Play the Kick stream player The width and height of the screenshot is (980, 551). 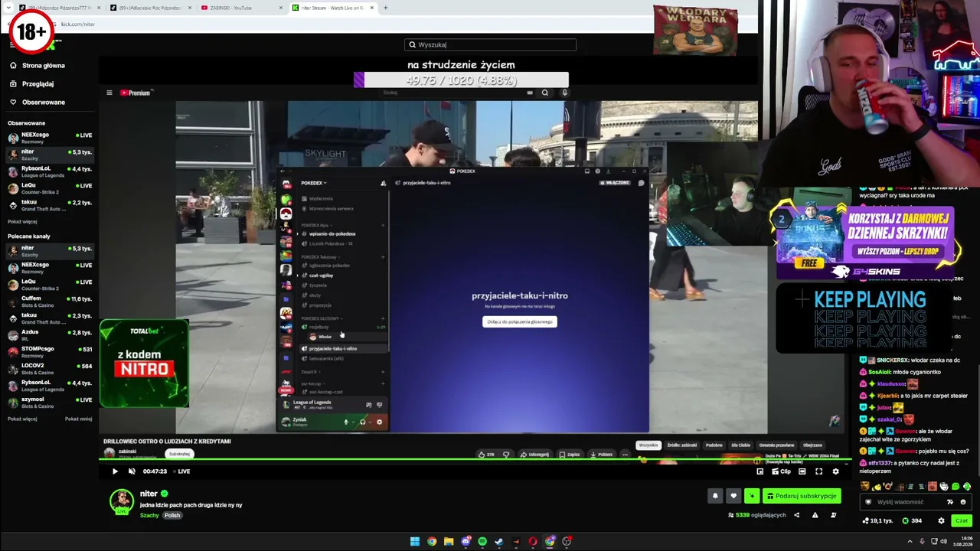click(115, 471)
